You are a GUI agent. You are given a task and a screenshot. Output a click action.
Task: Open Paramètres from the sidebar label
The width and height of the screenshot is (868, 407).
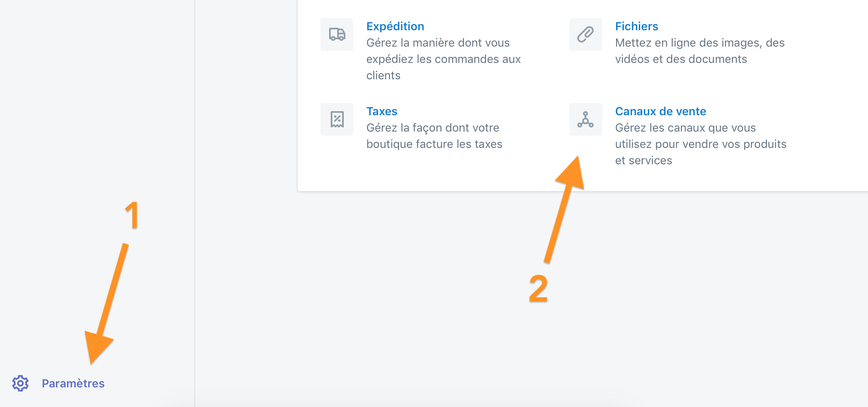pos(73,383)
